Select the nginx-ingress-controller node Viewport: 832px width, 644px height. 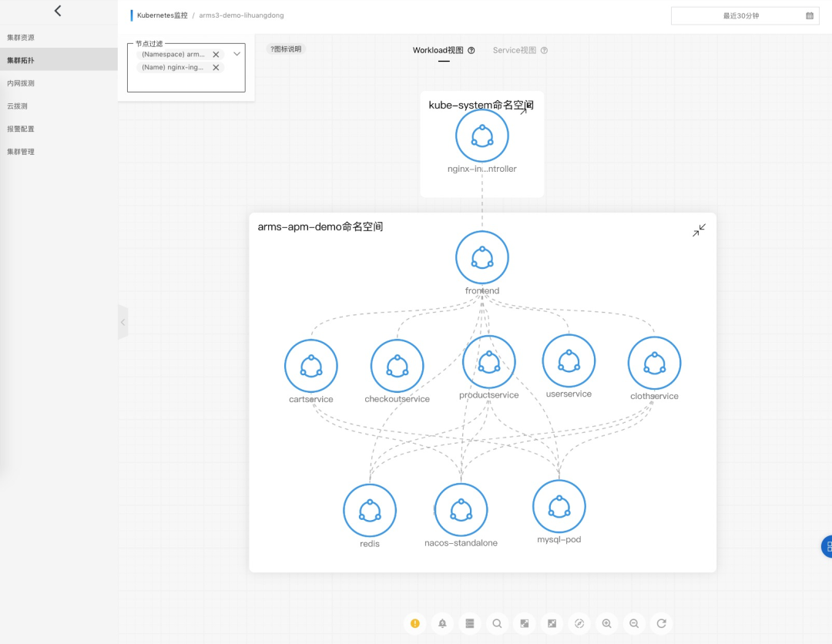[x=481, y=136]
